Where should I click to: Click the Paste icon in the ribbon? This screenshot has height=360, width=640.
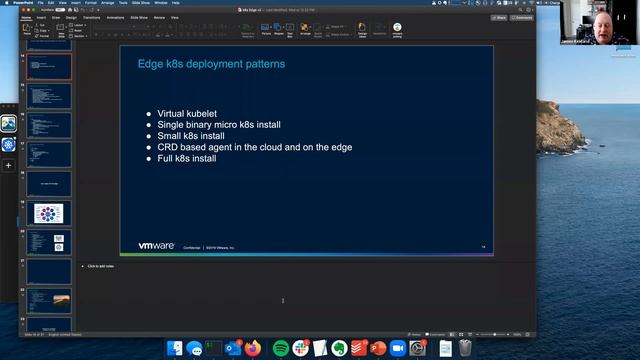point(27,29)
